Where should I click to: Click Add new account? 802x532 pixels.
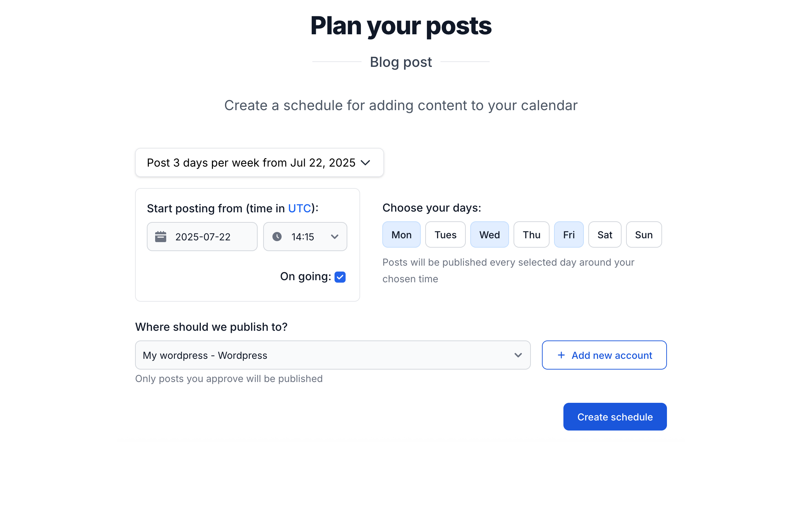[x=604, y=355]
